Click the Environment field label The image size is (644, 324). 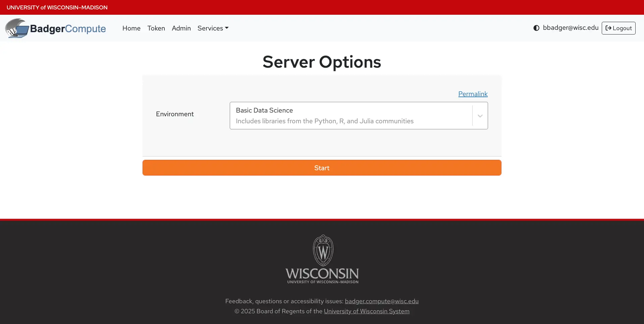click(174, 114)
